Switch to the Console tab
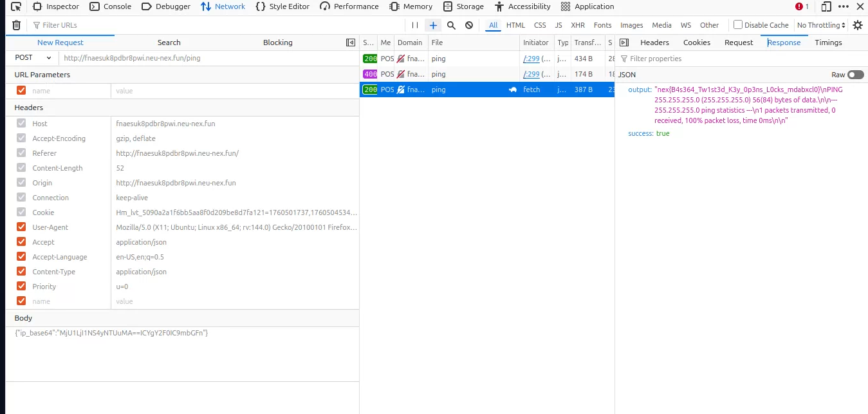Image resolution: width=868 pixels, height=414 pixels. pyautogui.click(x=110, y=6)
